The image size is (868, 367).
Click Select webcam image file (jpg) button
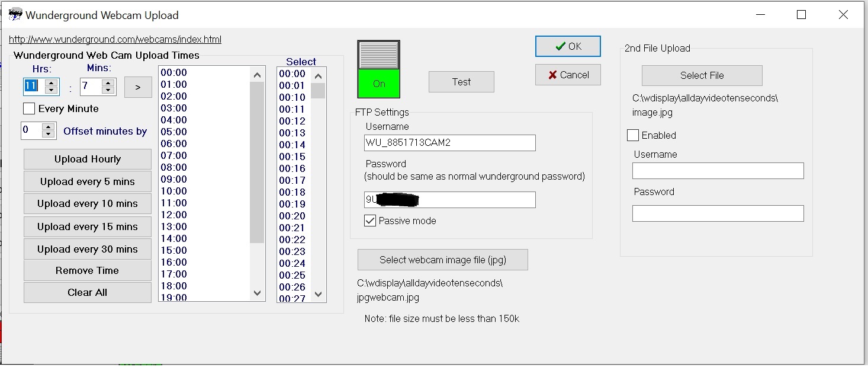(x=443, y=260)
